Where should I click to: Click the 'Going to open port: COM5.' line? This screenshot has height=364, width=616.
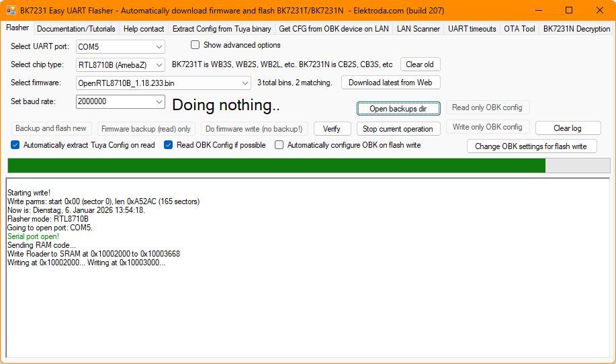50,228
